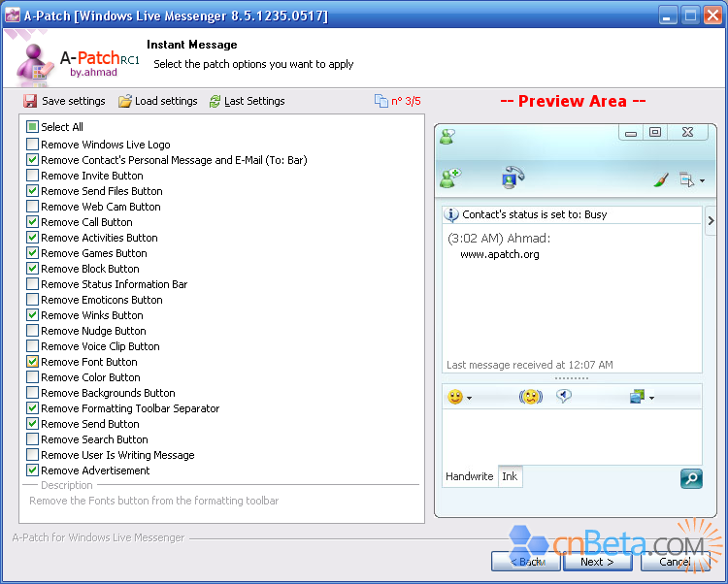The width and height of the screenshot is (728, 584).
Task: Click the preview window restore icon
Action: click(x=654, y=133)
